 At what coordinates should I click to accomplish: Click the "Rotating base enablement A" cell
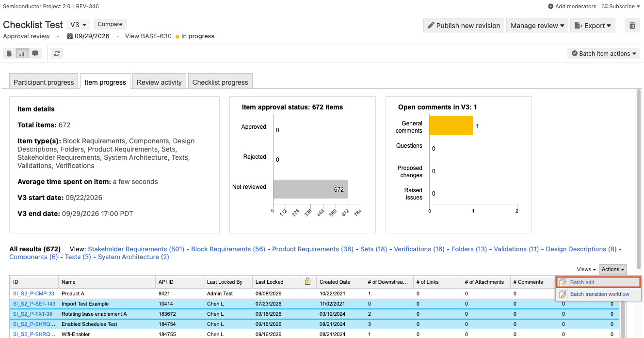107,314
